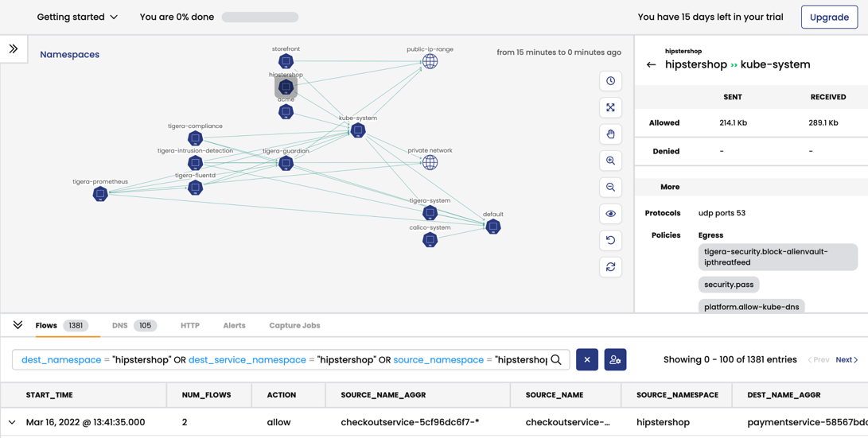Viewport: 868px width, 438px height.
Task: Open the time range clock icon
Action: 610,81
